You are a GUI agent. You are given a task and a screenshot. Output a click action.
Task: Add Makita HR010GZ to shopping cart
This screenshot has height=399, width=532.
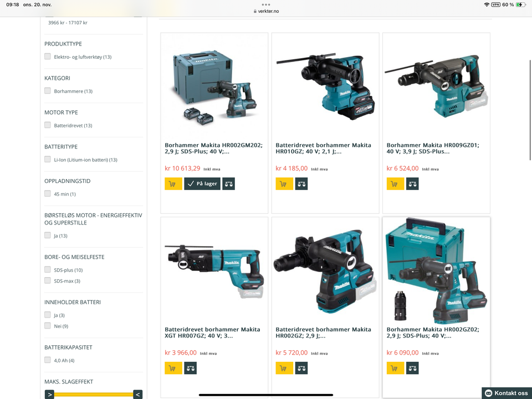pos(284,183)
